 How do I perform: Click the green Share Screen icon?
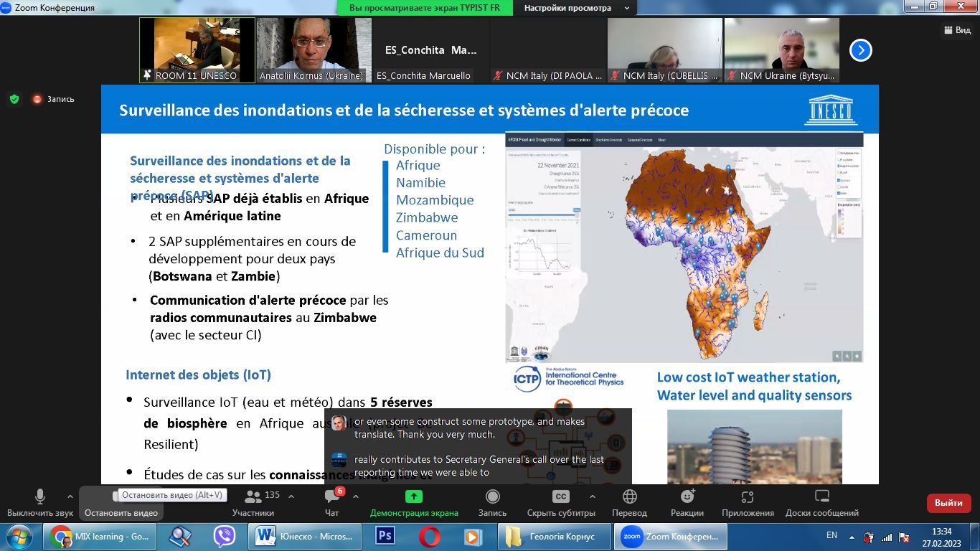point(414,497)
